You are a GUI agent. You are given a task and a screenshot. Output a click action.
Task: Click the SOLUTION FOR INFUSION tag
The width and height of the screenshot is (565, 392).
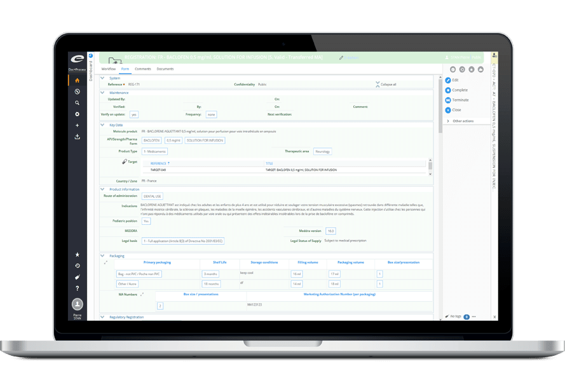(205, 140)
